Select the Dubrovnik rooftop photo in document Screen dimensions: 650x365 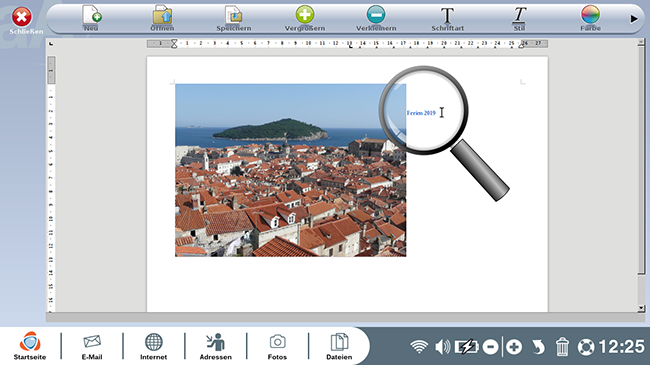click(x=291, y=170)
